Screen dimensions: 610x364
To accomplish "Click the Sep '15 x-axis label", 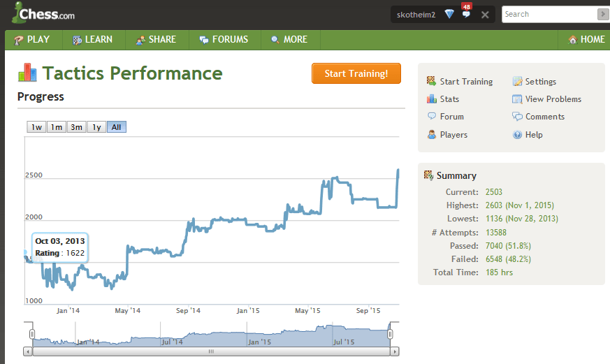I will point(368,311).
